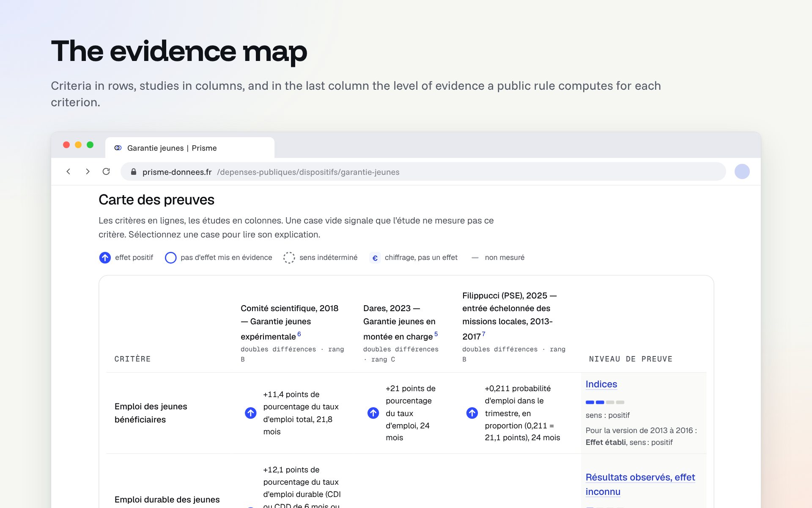Click the evidence level bar under Indices
Image resolution: width=812 pixels, height=508 pixels.
pos(605,402)
